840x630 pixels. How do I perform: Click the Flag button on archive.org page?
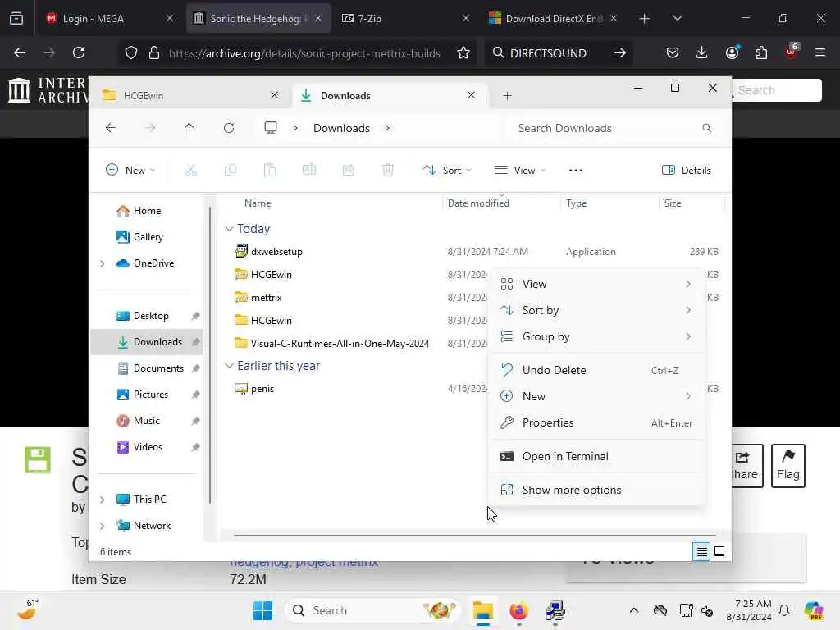tap(787, 466)
